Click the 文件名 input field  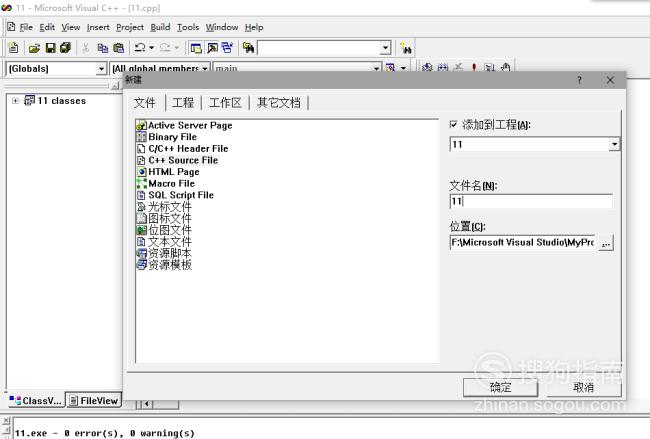pos(531,201)
